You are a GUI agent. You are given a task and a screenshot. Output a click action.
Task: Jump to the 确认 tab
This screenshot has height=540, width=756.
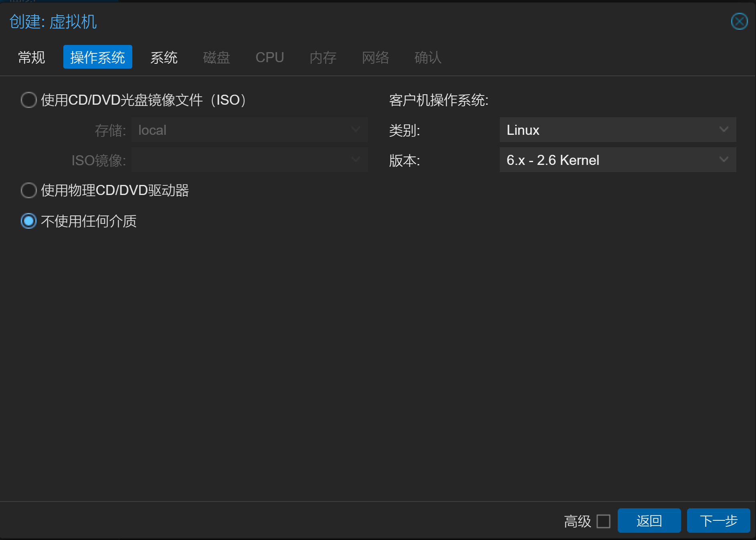point(428,57)
